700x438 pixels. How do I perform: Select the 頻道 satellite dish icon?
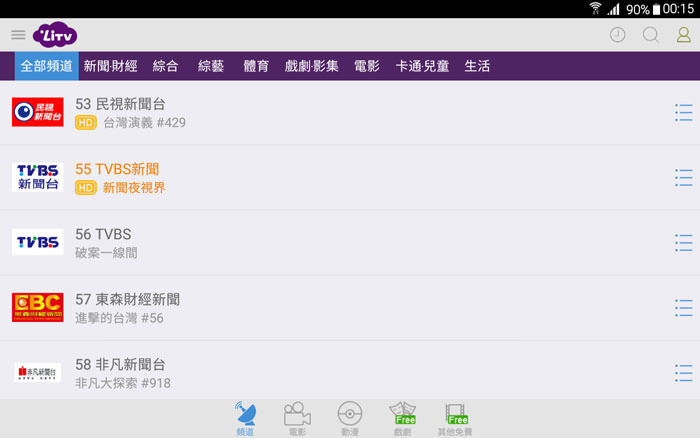[x=245, y=418]
